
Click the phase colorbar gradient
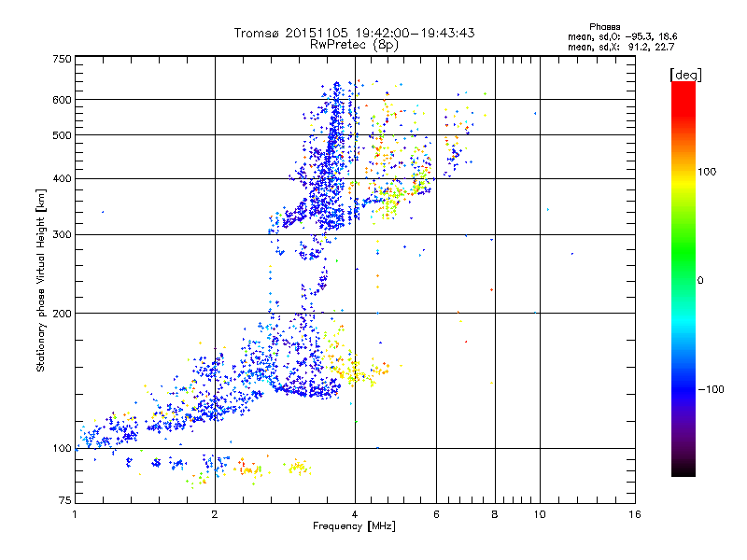coord(684,278)
